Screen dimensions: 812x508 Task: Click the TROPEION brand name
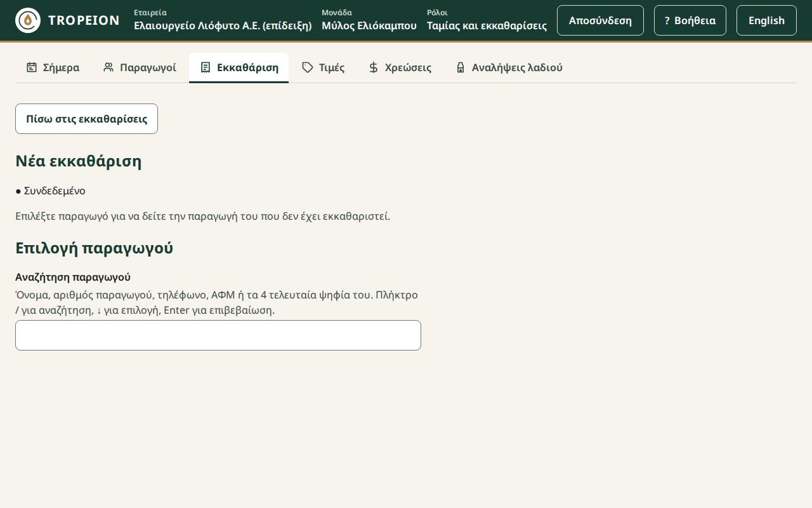[x=84, y=20]
